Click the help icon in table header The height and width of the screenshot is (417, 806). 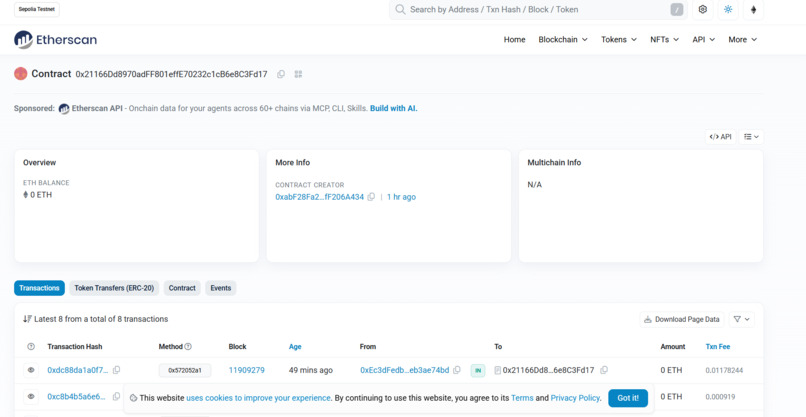pos(31,347)
